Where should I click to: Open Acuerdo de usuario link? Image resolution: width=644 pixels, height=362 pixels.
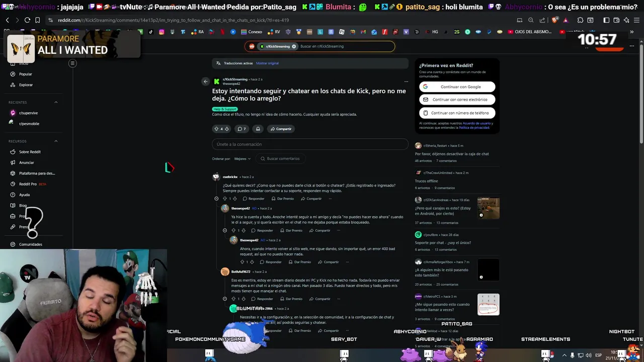tap(476, 123)
